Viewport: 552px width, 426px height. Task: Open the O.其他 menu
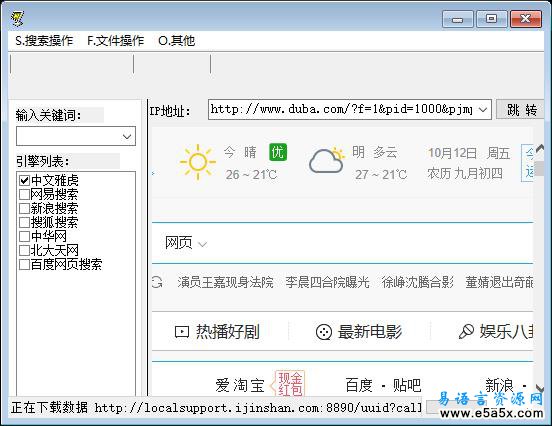tap(177, 40)
